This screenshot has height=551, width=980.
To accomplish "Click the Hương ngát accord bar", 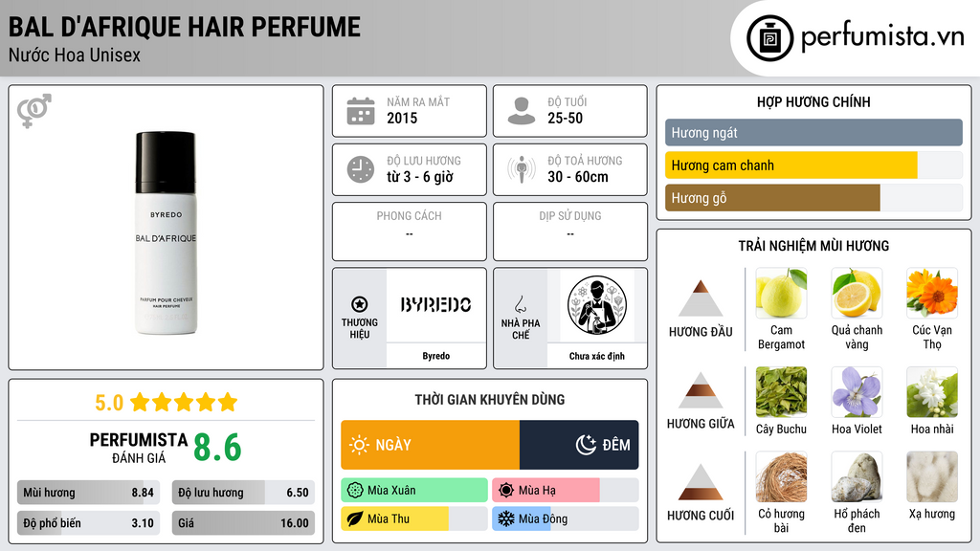I will 813,132.
